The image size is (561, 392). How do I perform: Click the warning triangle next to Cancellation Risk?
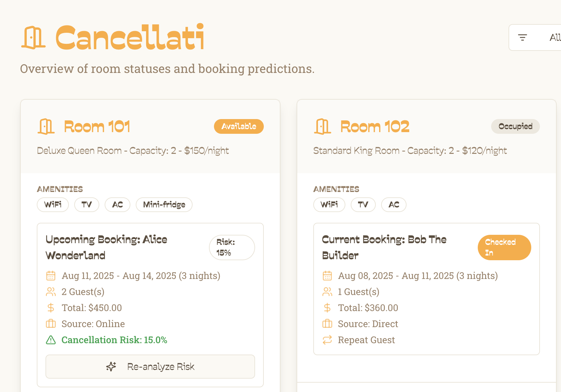51,340
